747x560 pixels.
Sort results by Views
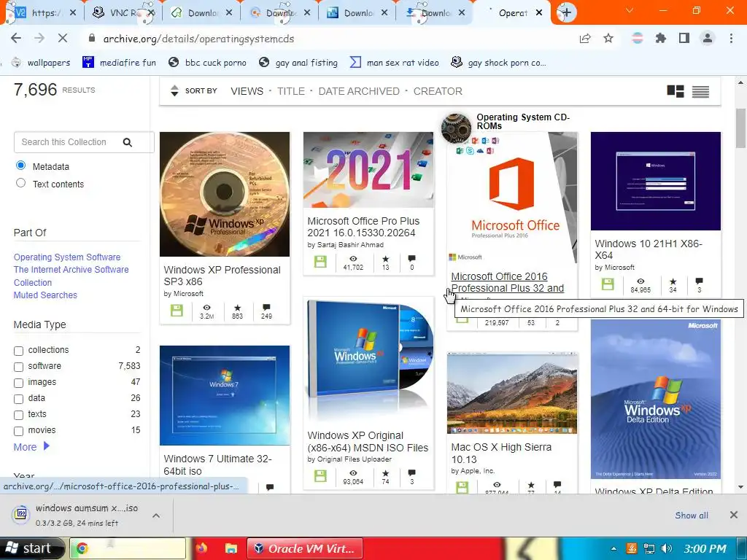(x=247, y=91)
